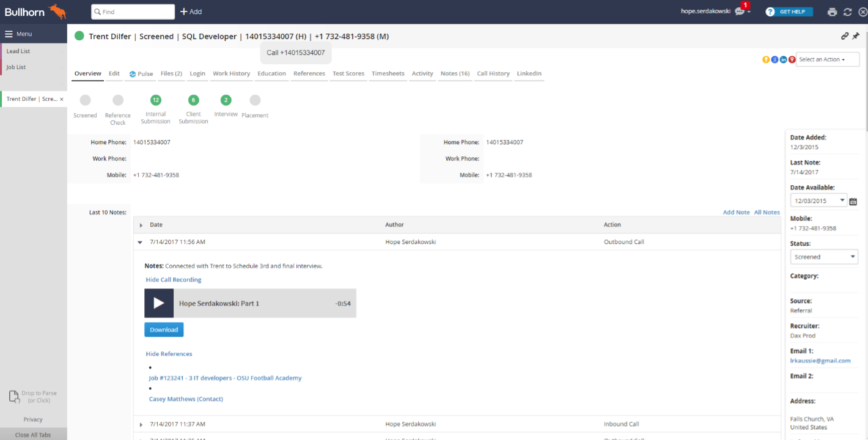868x440 pixels.
Task: Click the red map pin icon
Action: coord(792,59)
